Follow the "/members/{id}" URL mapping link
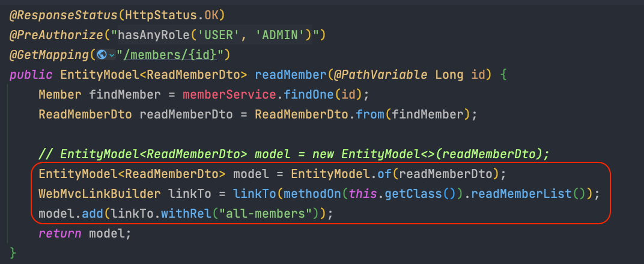The image size is (644, 264). [170, 55]
